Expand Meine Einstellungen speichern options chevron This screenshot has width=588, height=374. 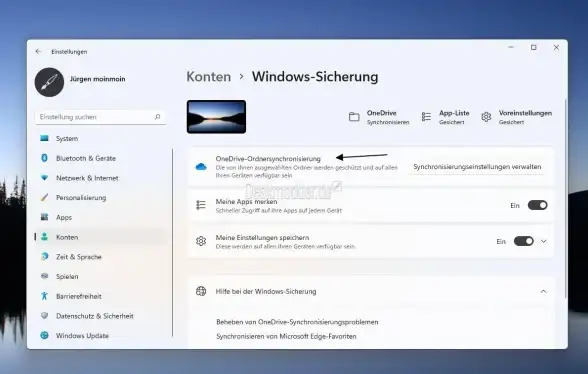(x=543, y=241)
